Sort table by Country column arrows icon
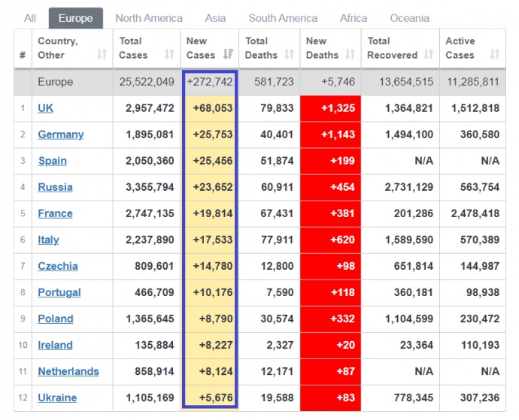 (102, 55)
